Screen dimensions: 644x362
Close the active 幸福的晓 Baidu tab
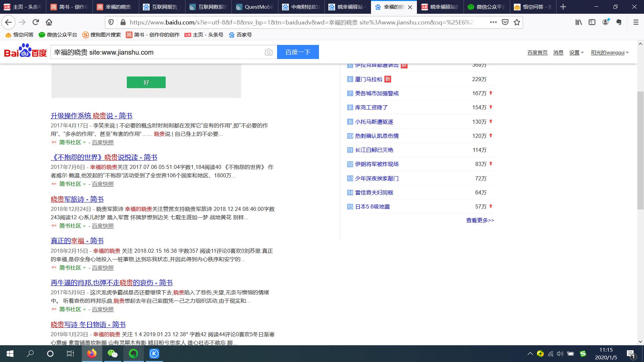[x=410, y=7]
